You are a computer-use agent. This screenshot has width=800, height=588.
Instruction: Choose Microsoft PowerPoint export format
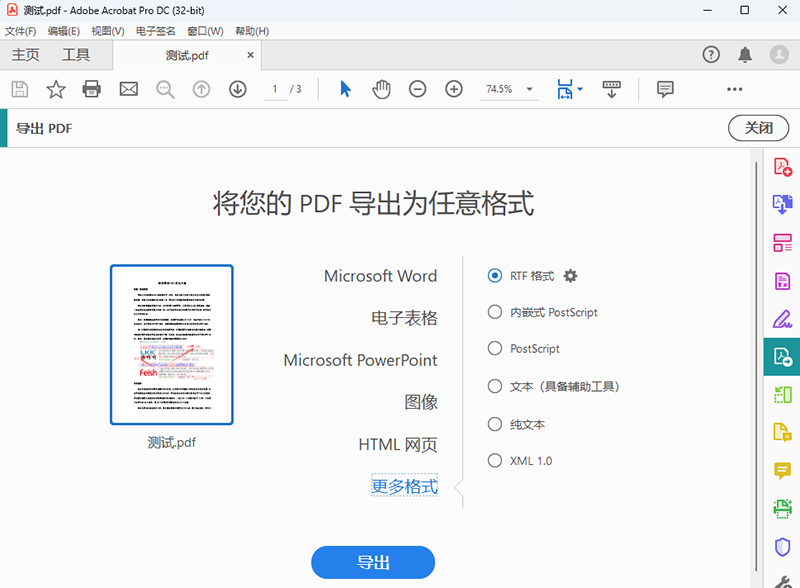(x=360, y=360)
